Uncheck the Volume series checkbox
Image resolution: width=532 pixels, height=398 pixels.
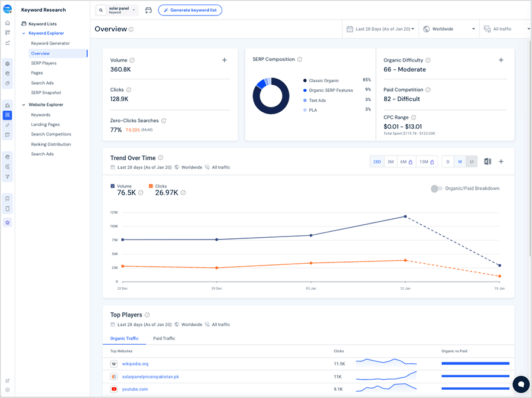(x=113, y=186)
